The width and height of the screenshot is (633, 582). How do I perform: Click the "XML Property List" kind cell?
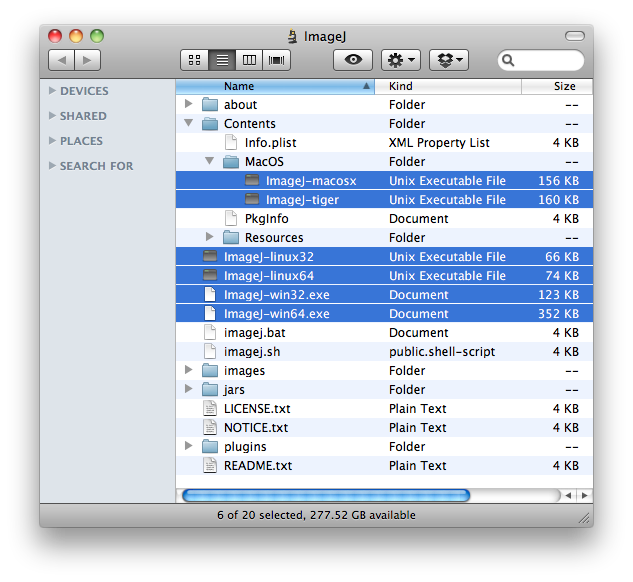[x=439, y=142]
